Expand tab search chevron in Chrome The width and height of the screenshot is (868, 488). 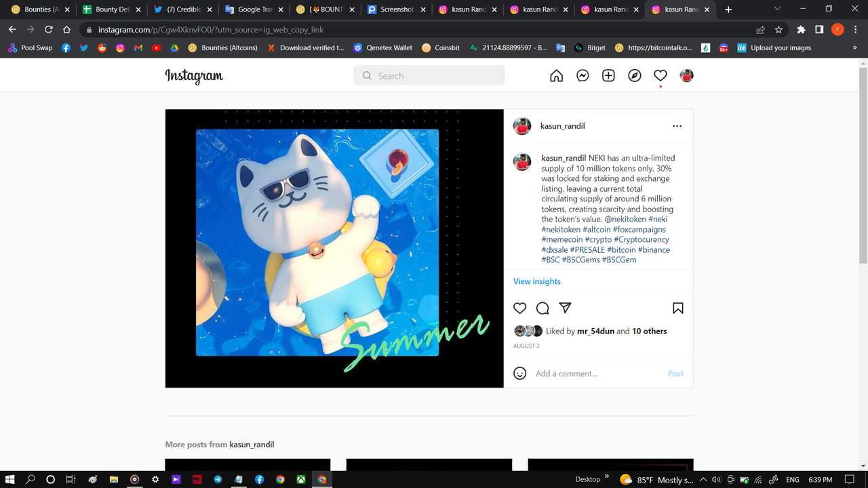(777, 9)
